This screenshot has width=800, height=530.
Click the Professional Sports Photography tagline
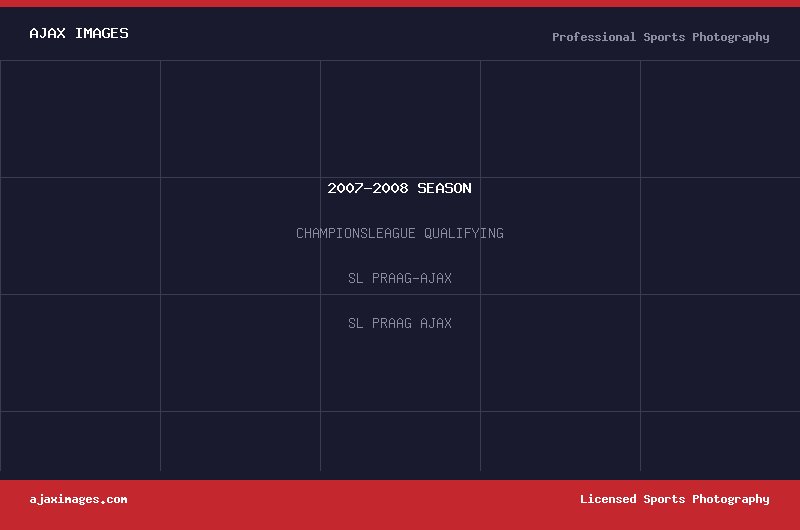[661, 37]
